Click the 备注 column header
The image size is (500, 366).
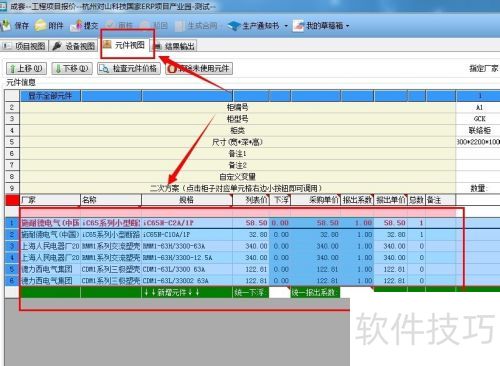coord(440,200)
